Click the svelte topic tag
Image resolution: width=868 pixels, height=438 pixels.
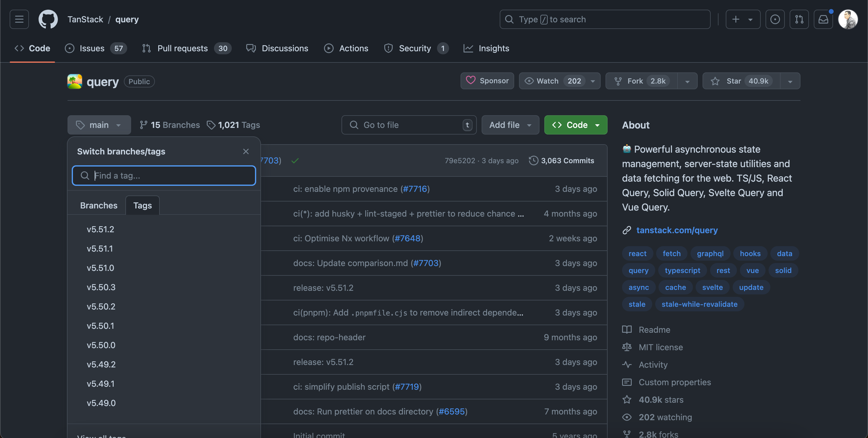[x=712, y=287]
